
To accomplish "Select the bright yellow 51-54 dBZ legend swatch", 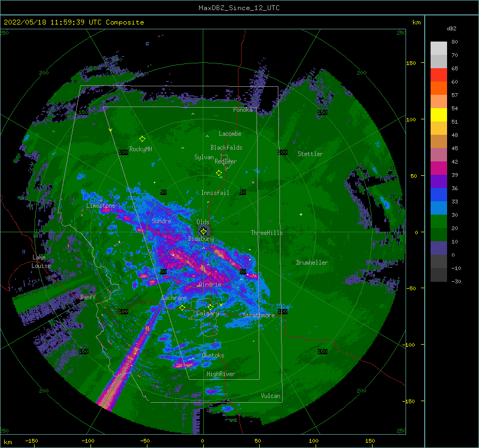I will coord(439,115).
